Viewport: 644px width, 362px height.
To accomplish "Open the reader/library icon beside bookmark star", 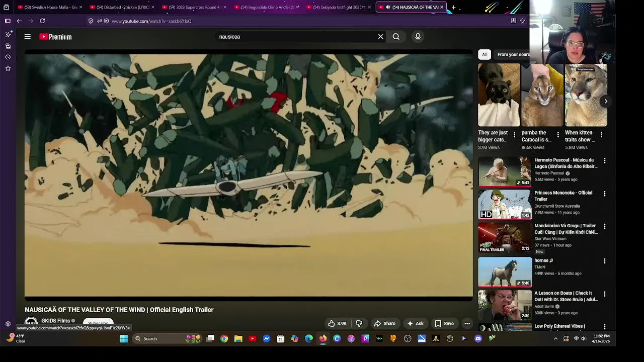I will 513,21.
